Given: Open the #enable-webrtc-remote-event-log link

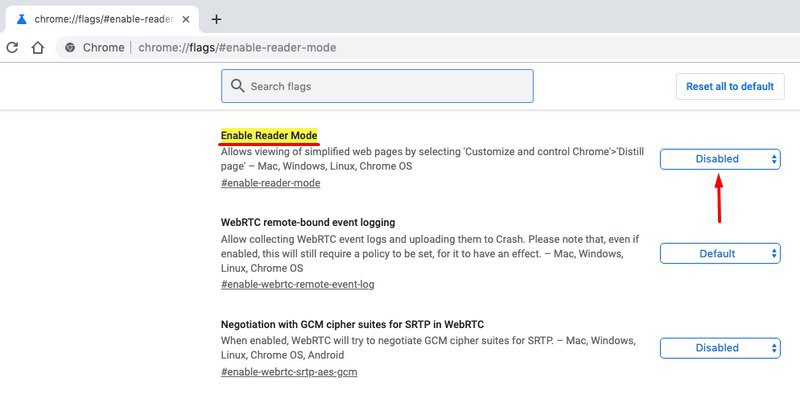Looking at the screenshot, I should [297, 284].
